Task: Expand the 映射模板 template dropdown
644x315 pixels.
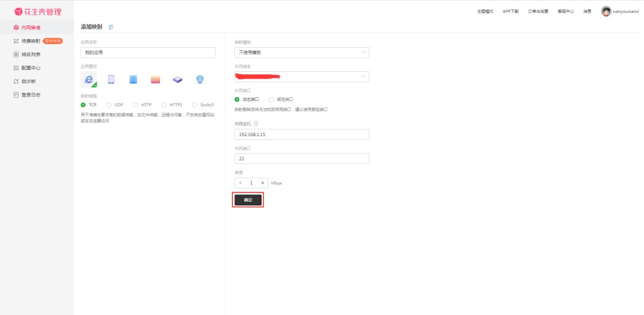Action: click(301, 53)
